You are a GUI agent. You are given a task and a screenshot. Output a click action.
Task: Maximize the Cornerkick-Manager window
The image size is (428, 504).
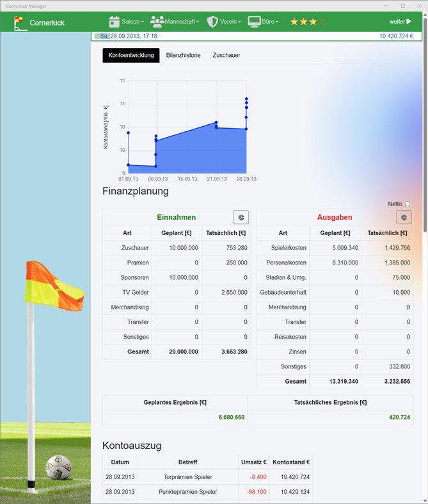point(403,6)
